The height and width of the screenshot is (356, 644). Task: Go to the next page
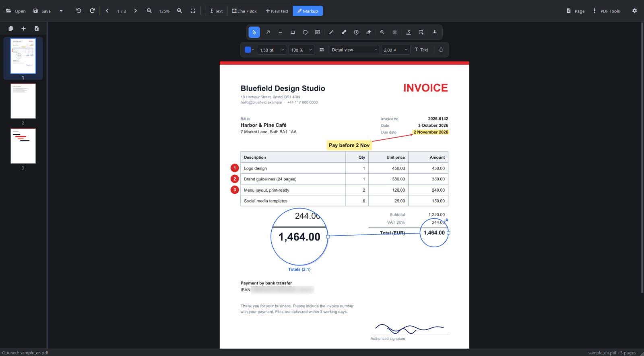136,11
